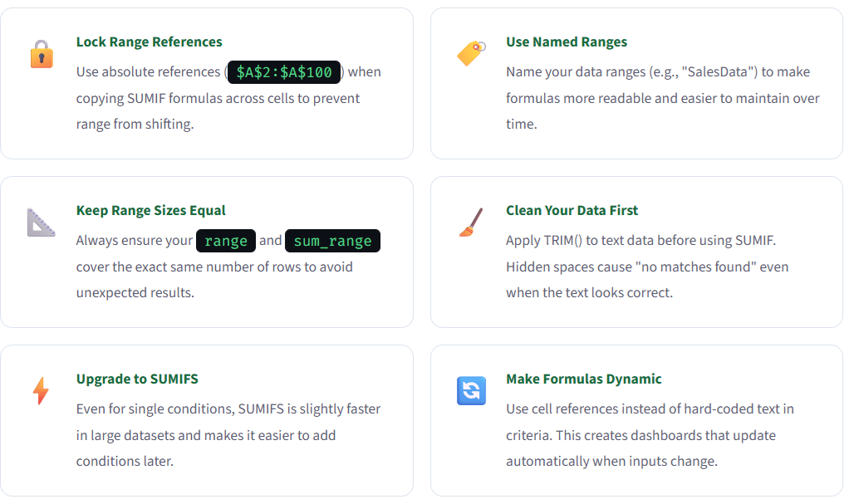Viewport: 844px width, 504px height.
Task: Click the "Upgrade to SUMIFS" heading
Action: tap(137, 379)
